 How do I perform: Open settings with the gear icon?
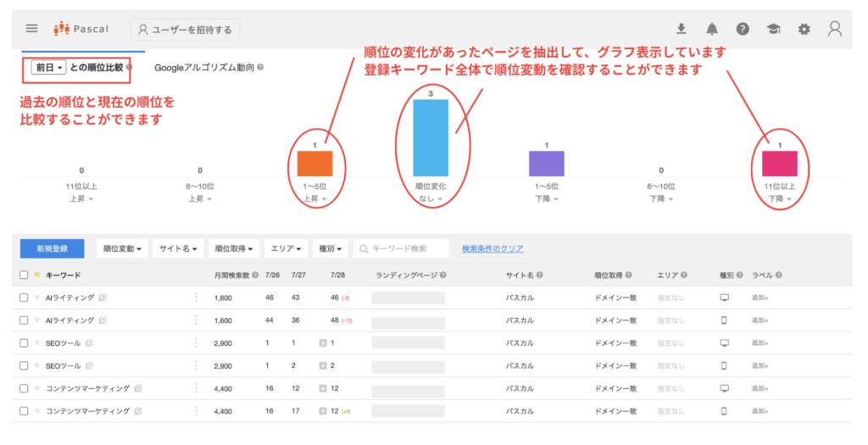click(x=804, y=29)
